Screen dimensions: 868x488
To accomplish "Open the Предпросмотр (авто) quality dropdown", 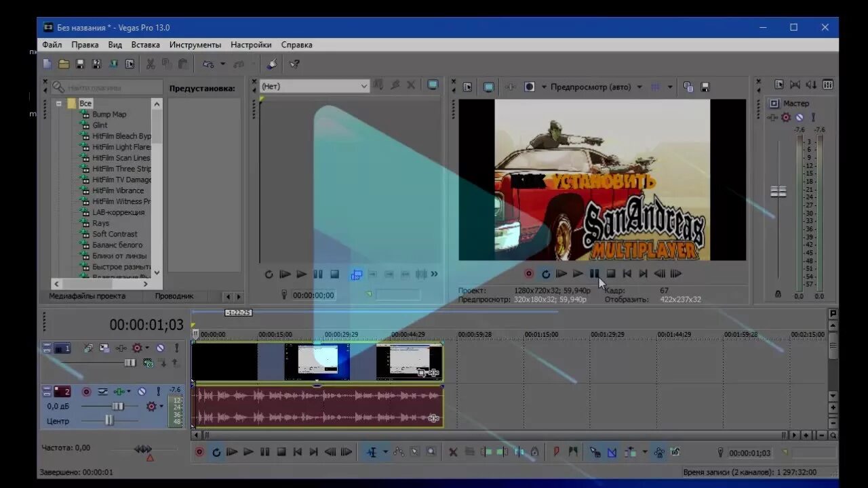I will (595, 87).
